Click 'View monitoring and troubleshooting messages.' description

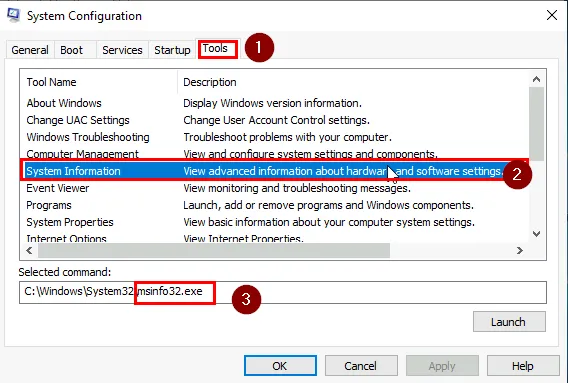pos(297,188)
